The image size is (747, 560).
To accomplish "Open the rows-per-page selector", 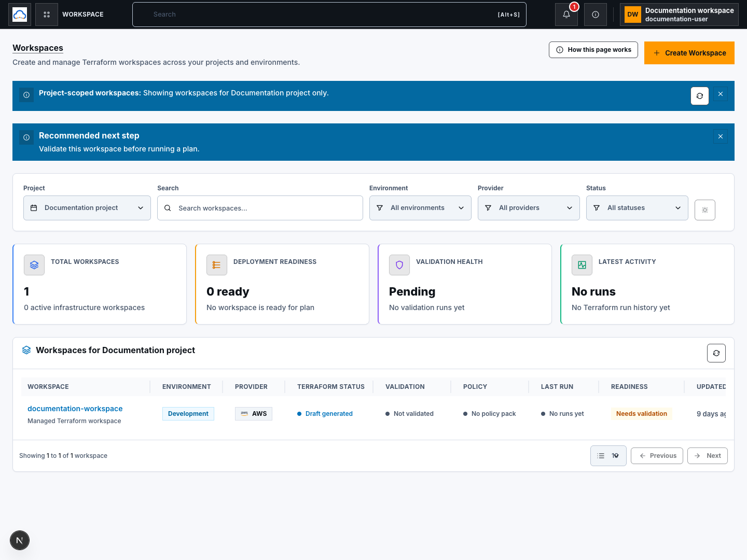I will [x=608, y=456].
